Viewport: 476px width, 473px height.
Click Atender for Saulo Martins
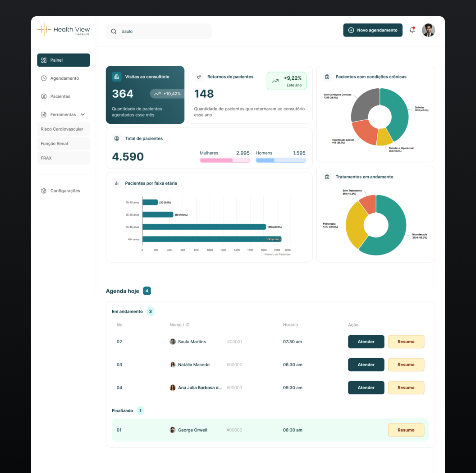click(366, 342)
